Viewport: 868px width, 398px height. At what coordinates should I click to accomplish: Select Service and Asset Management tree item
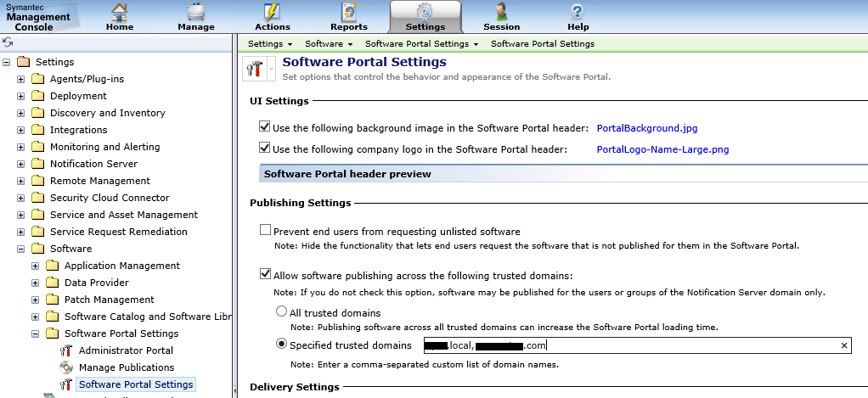124,215
